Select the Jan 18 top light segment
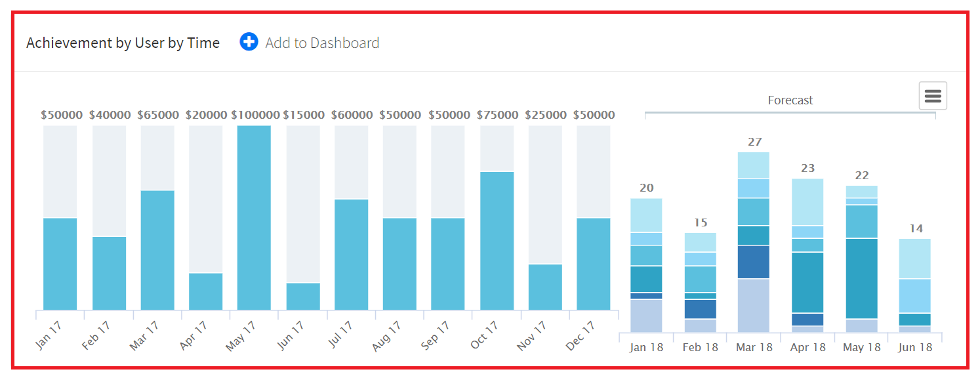This screenshot has width=980, height=380. [x=646, y=215]
